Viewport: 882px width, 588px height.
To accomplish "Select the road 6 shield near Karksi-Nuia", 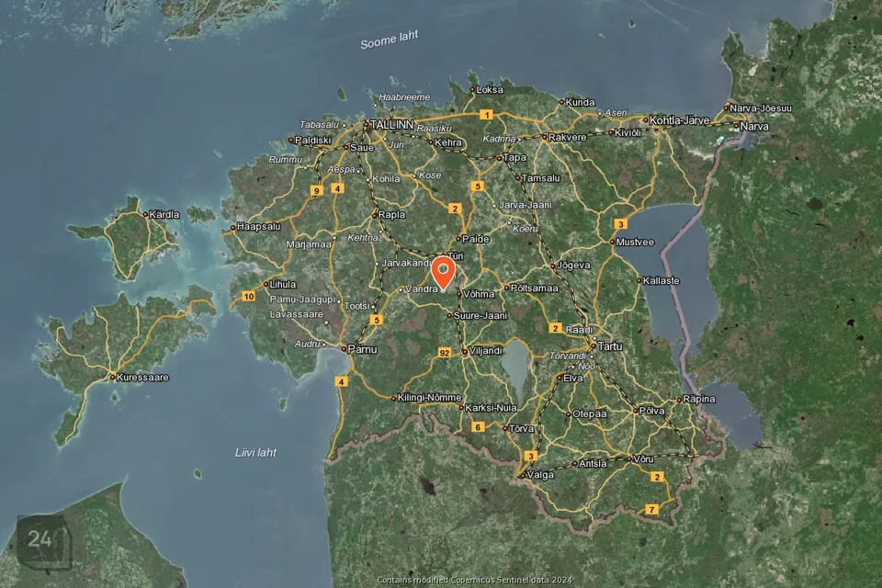I will (478, 426).
